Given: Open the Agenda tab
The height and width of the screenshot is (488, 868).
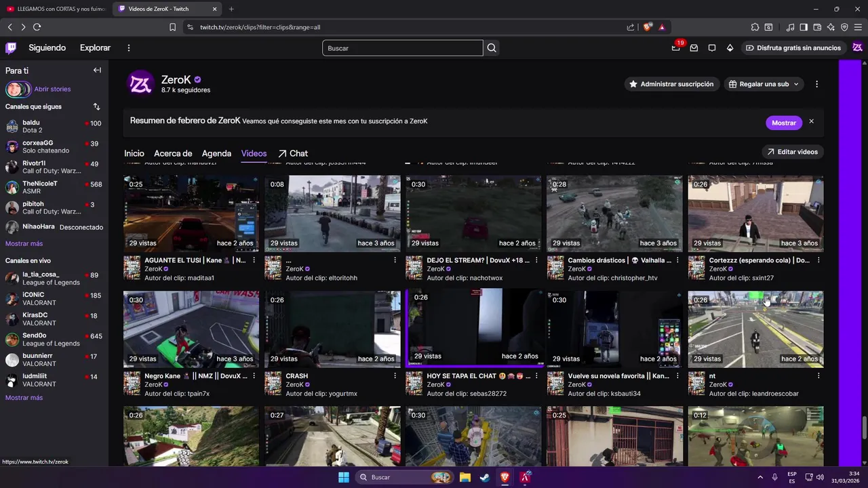Looking at the screenshot, I should click(216, 154).
